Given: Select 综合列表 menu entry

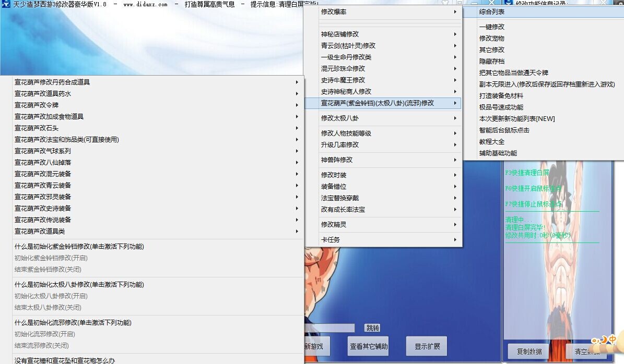Looking at the screenshot, I should click(491, 11).
